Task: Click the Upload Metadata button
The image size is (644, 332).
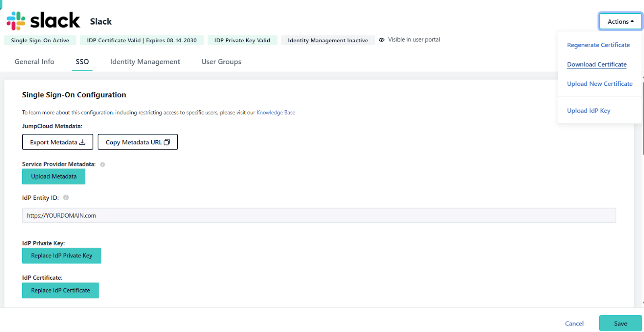Action: tap(54, 176)
